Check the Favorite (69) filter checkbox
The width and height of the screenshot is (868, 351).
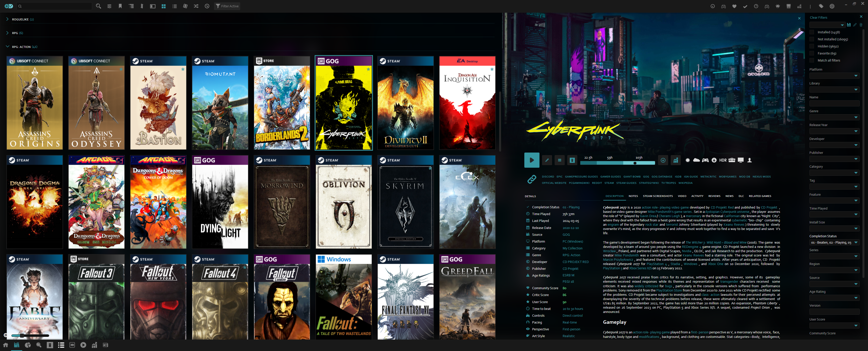click(812, 53)
